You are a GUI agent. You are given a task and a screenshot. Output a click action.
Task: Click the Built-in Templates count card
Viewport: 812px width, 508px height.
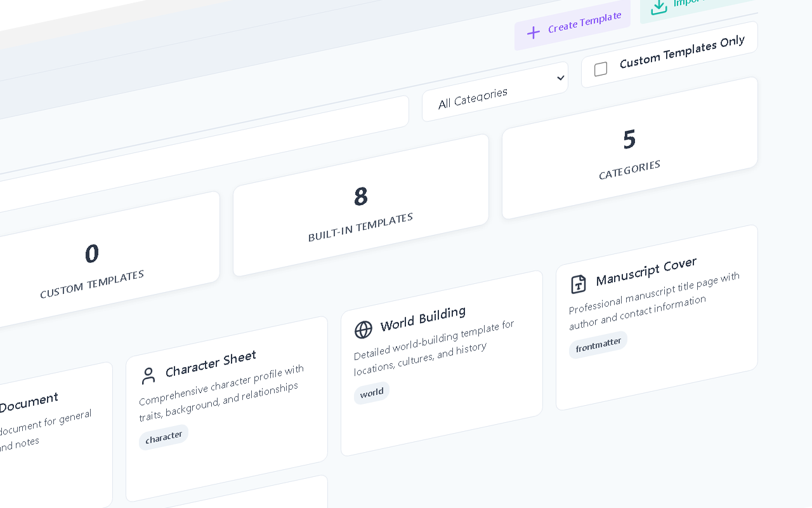pyautogui.click(x=360, y=205)
